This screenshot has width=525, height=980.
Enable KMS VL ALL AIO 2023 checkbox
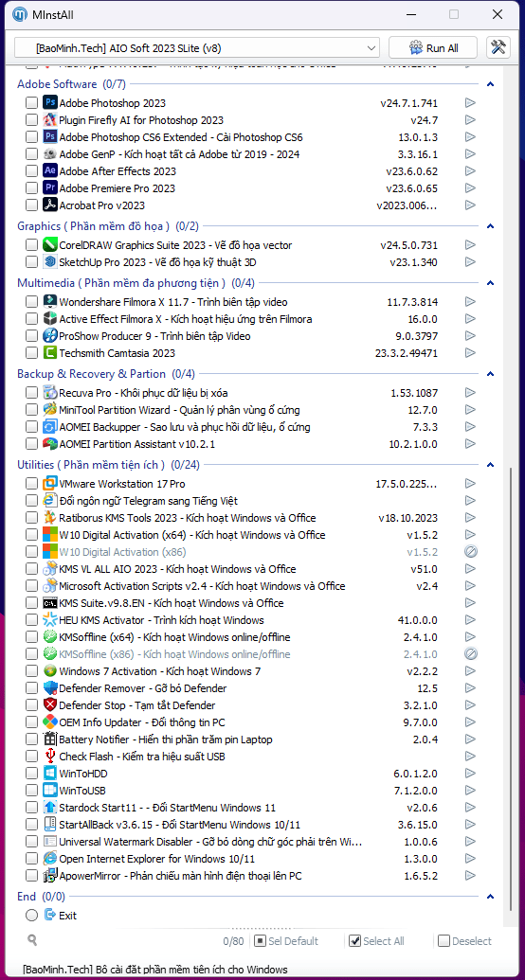(31, 569)
